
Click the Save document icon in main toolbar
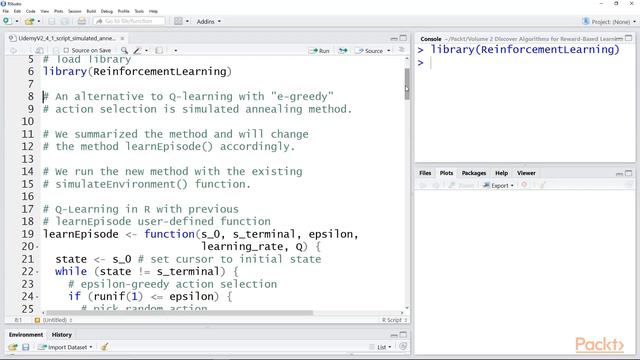[x=51, y=21]
